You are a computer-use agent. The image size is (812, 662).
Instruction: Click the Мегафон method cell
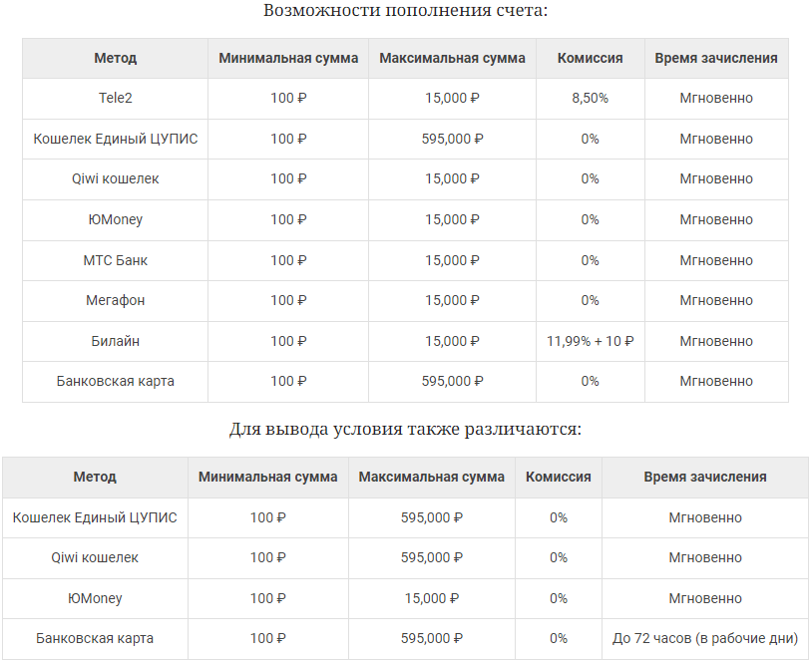tap(116, 300)
